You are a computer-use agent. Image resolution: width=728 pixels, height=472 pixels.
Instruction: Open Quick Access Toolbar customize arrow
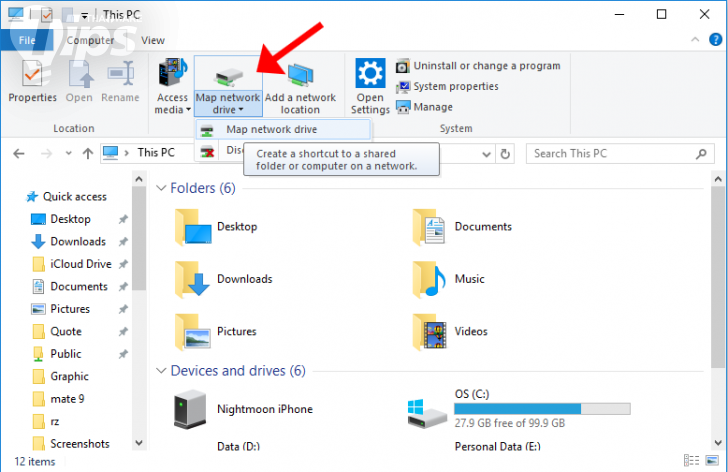pyautogui.click(x=84, y=16)
